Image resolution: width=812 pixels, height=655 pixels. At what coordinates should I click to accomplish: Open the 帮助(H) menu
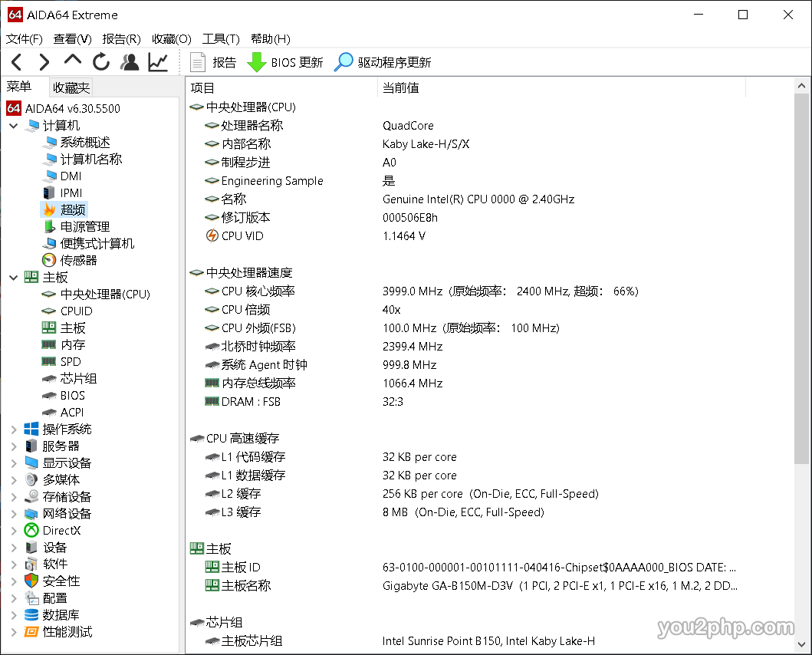click(271, 39)
